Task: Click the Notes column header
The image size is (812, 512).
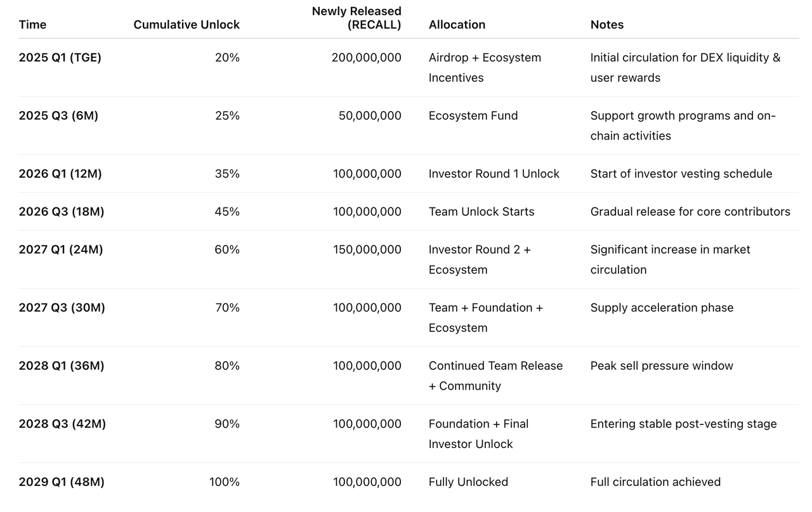Action: click(x=606, y=25)
